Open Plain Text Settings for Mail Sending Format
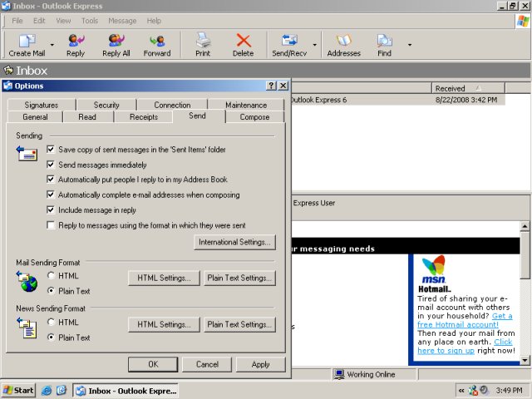The height and width of the screenshot is (399, 532). point(239,278)
